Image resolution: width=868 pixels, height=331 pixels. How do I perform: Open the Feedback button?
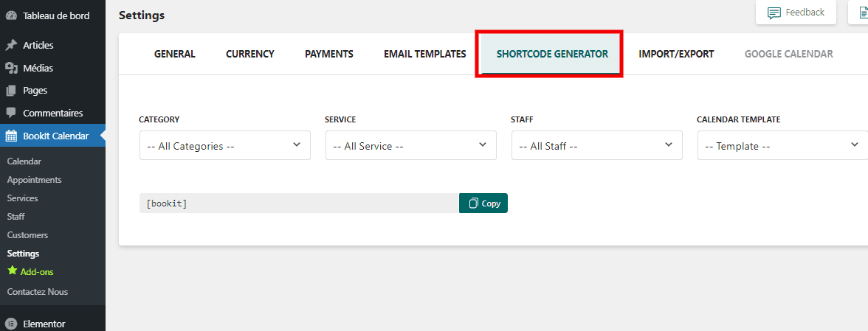point(796,13)
